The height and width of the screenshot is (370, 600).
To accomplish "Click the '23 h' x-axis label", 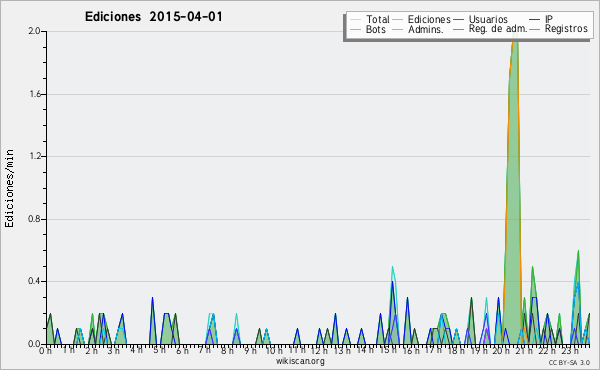I will click(570, 350).
